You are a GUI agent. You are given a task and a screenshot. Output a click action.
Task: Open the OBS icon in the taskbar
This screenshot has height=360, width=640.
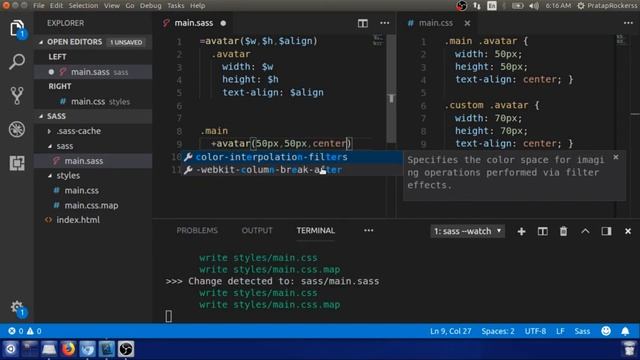pyautogui.click(x=126, y=349)
